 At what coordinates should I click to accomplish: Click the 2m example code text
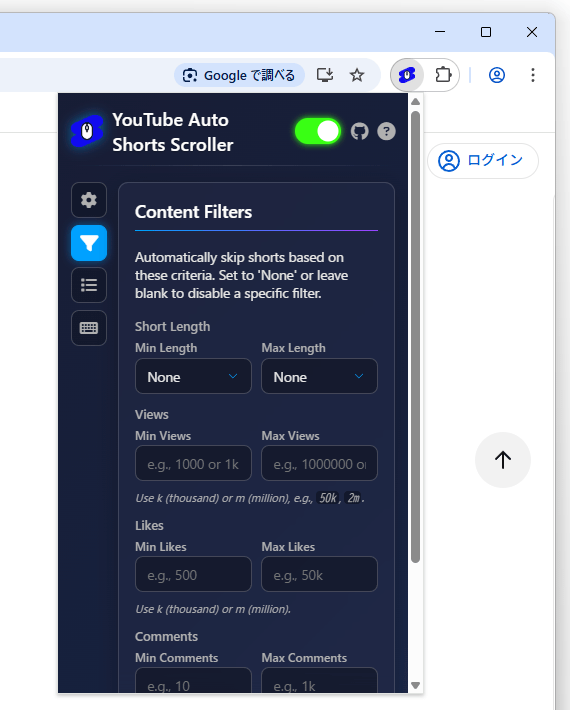point(354,498)
